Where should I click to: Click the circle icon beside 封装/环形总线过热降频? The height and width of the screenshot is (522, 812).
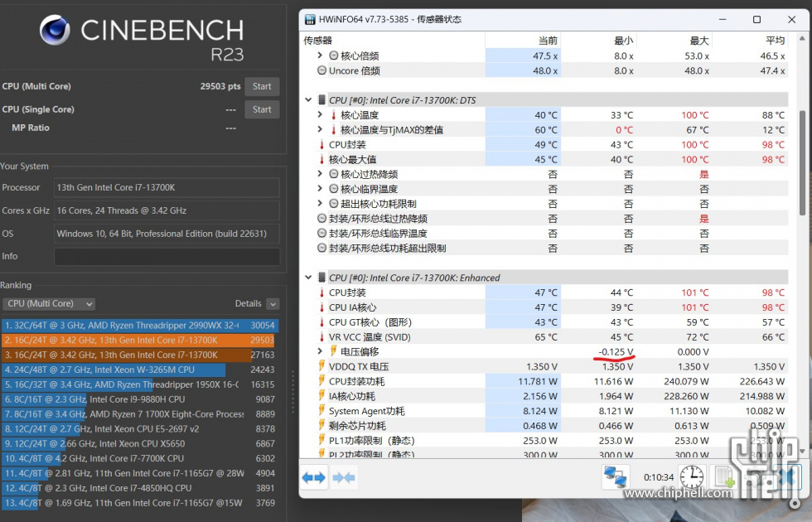321,219
